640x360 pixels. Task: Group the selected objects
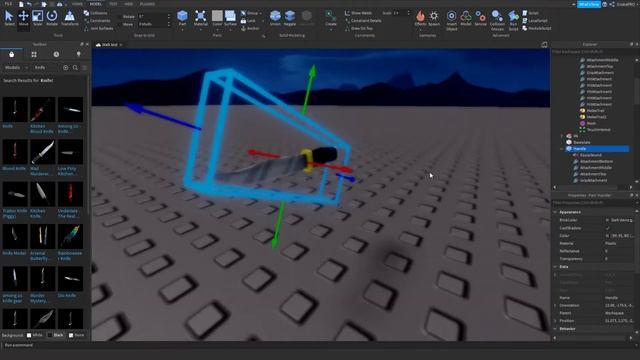251,13
